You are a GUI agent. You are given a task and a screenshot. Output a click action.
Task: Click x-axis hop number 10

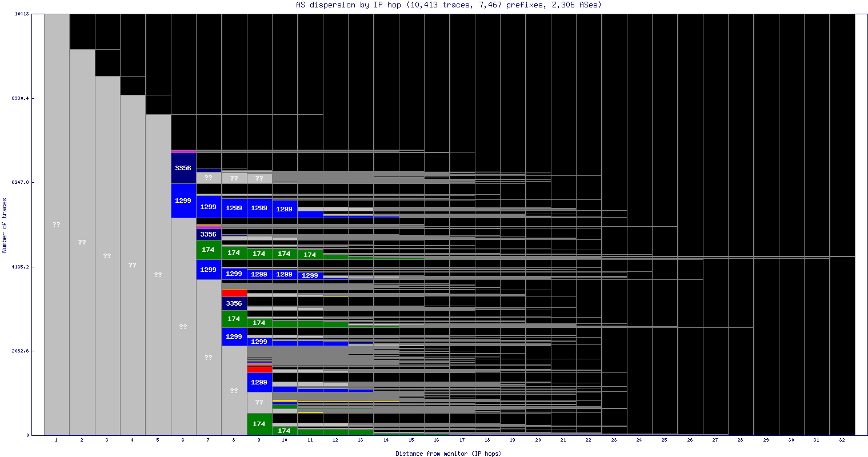(285, 440)
